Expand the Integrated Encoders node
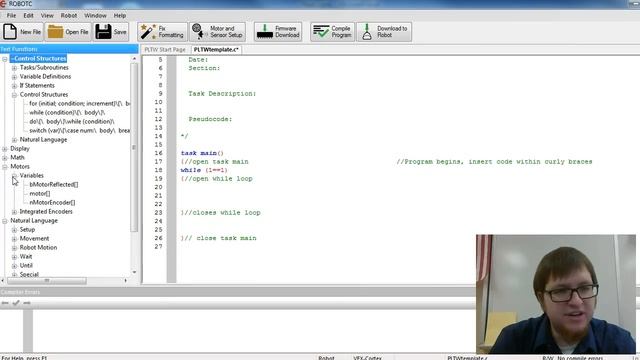 (x=14, y=212)
